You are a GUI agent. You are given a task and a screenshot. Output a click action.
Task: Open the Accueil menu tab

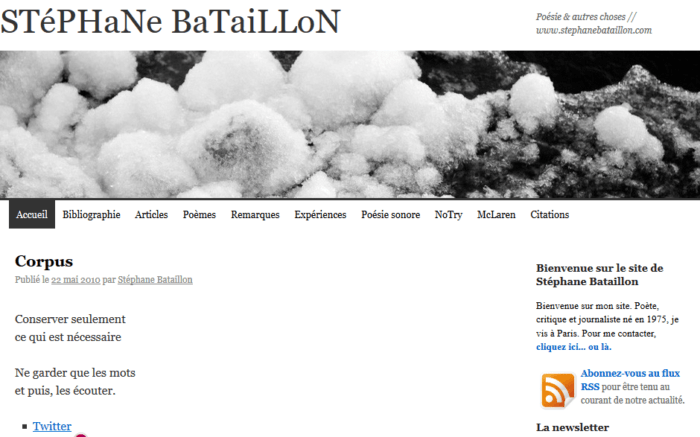click(x=32, y=215)
